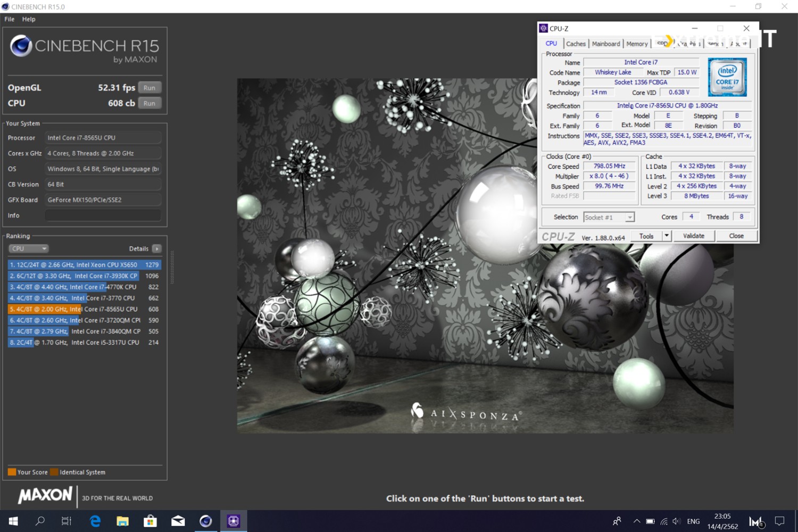Click the Validate button in CPU-Z
This screenshot has width=798, height=532.
pyautogui.click(x=694, y=236)
